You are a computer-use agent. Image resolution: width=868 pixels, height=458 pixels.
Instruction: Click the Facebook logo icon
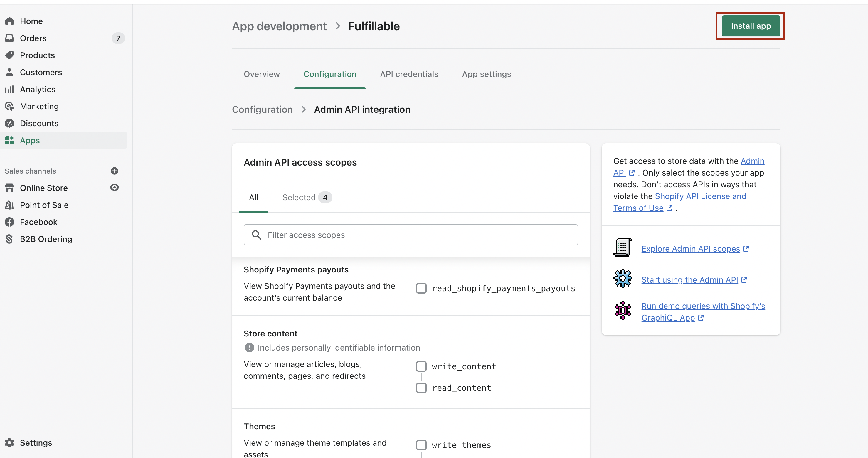click(9, 222)
